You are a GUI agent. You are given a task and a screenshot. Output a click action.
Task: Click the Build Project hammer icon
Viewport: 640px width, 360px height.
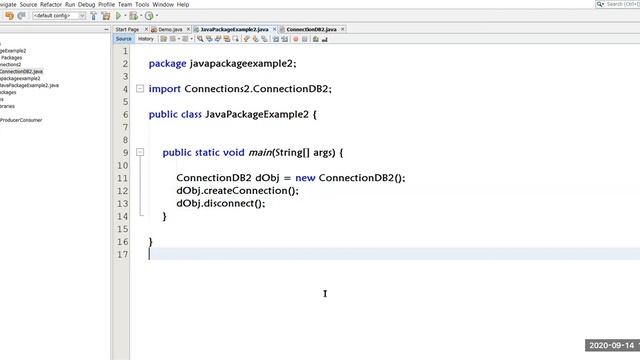tap(93, 16)
